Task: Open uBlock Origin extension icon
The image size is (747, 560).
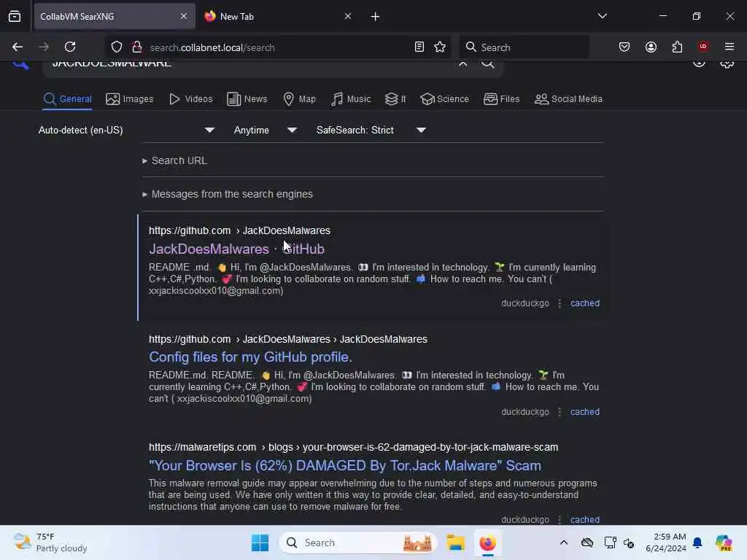Action: click(703, 47)
